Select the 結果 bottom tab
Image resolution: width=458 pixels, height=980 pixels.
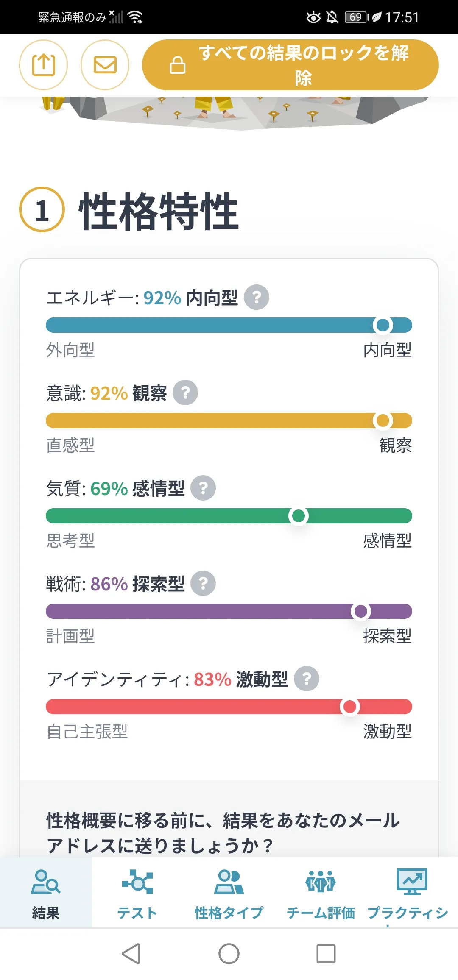point(46,894)
